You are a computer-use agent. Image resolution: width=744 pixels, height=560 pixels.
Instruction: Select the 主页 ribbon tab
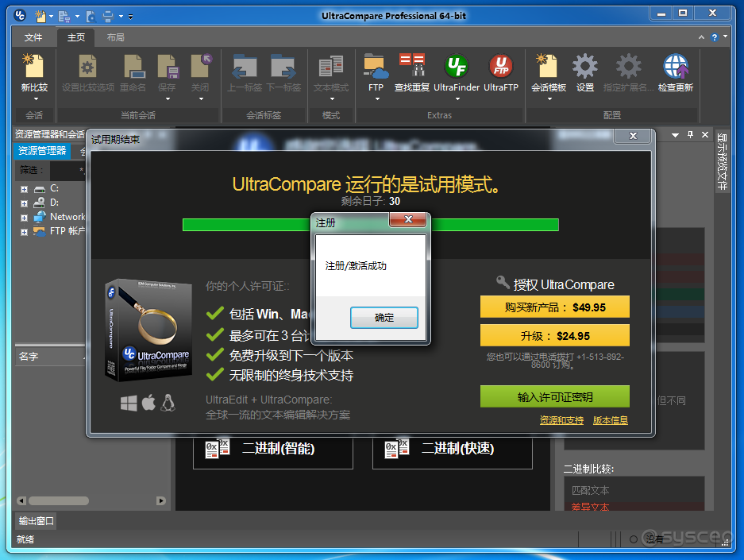(76, 37)
